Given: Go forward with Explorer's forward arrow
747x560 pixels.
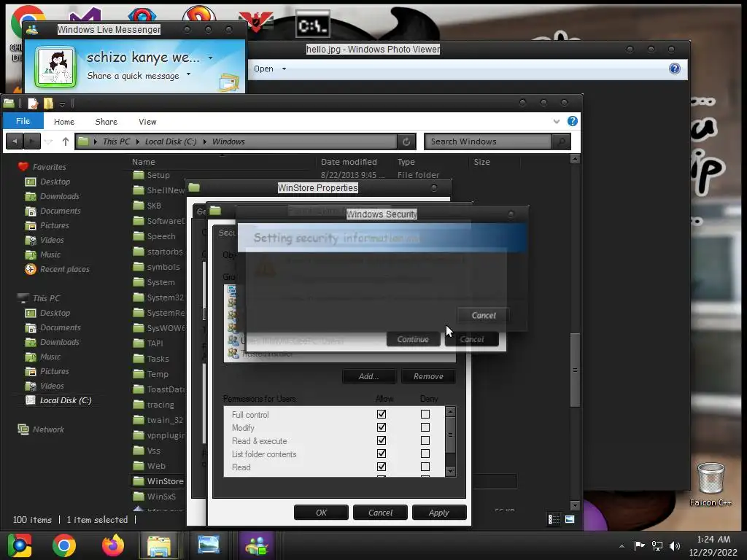Looking at the screenshot, I should [x=32, y=141].
